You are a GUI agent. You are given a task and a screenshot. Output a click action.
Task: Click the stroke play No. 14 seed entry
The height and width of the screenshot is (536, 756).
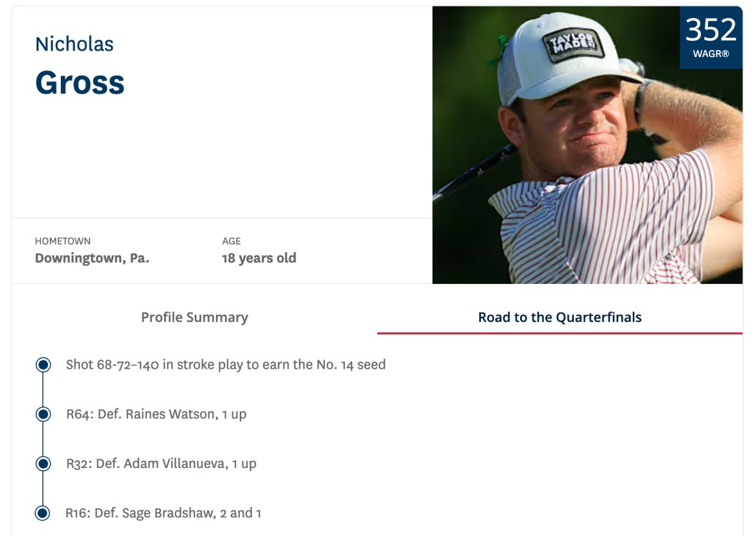tap(226, 365)
